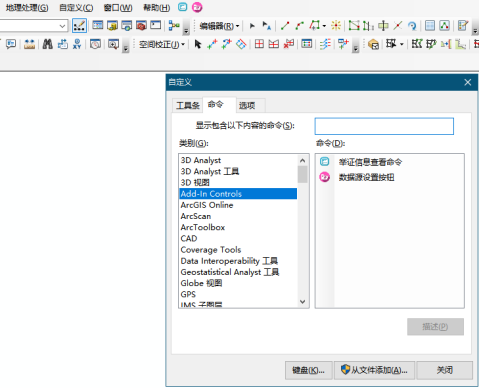Expand the empty combo box dropdown in toolbar
479x388 pixels.
click(x=62, y=26)
